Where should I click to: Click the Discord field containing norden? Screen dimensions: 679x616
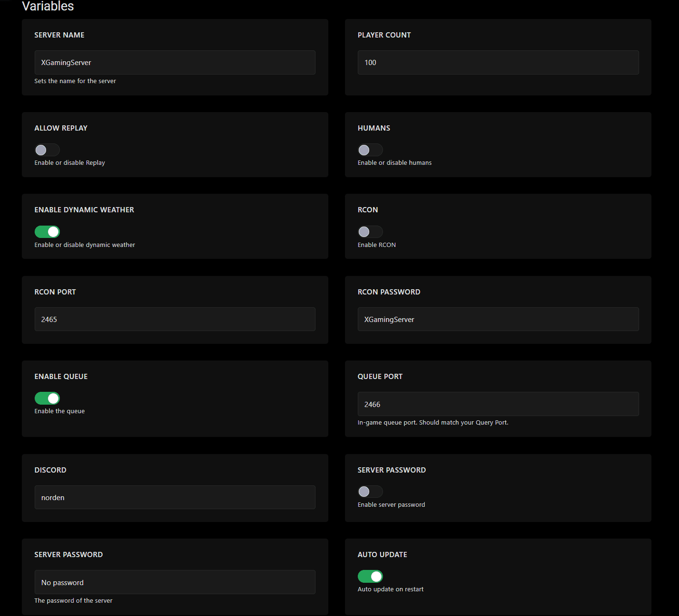(x=174, y=497)
